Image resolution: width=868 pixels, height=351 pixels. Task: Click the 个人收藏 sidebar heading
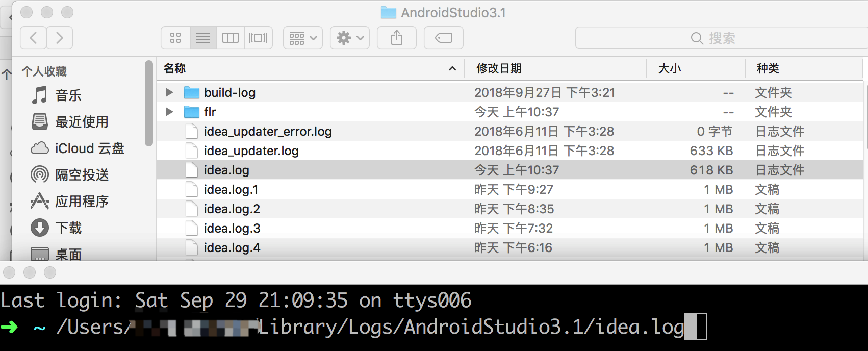point(44,71)
